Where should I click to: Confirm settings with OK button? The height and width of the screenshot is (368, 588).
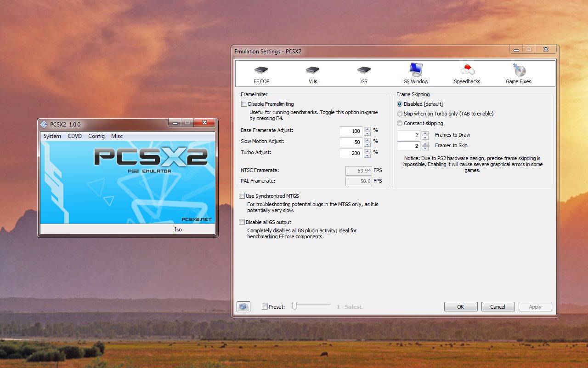click(461, 307)
